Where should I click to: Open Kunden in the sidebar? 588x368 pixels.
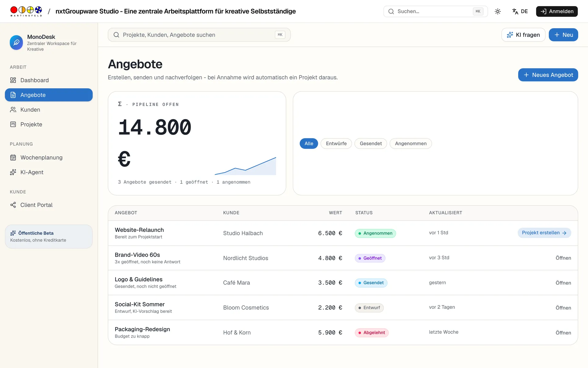tap(49, 109)
